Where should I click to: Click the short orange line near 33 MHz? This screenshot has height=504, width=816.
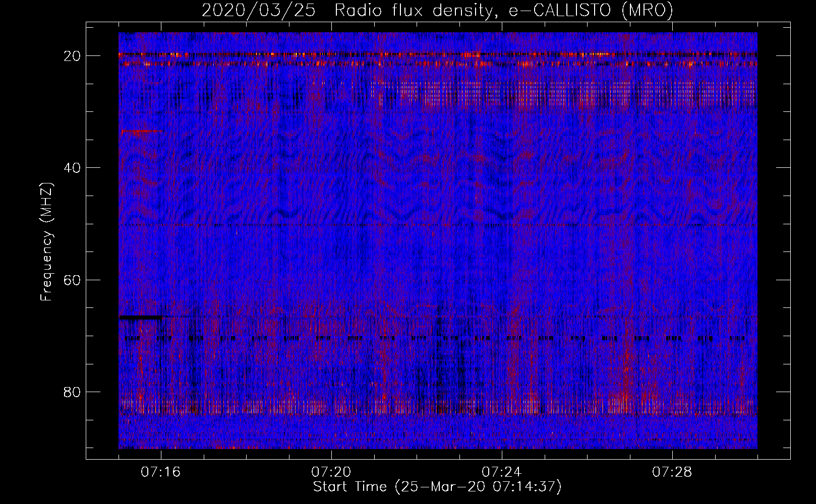pos(142,131)
